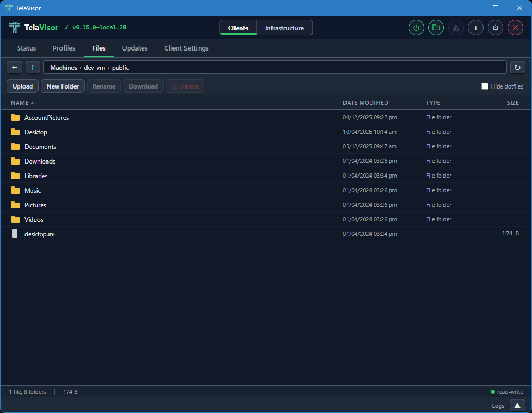The image size is (532, 413).
Task: Click the AccountPictures folder icon
Action: point(16,117)
